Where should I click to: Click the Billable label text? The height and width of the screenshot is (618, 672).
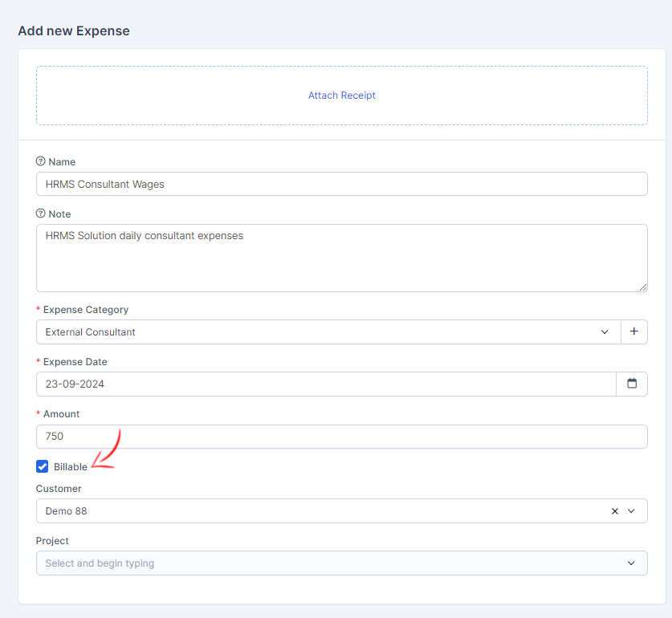71,467
